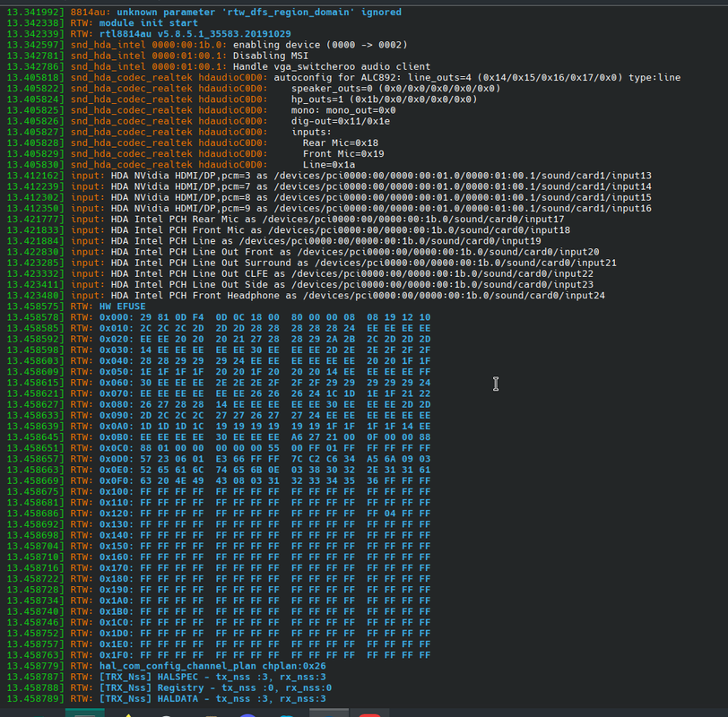This screenshot has width=728, height=717.
Task: Click the '[TRX_Nss] HALDATA' line
Action: 166,699
